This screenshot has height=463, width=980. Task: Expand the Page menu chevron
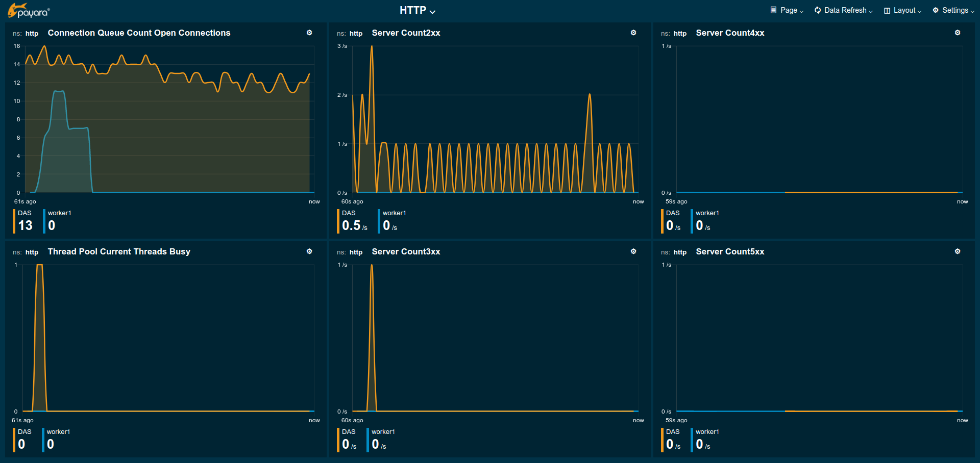801,11
